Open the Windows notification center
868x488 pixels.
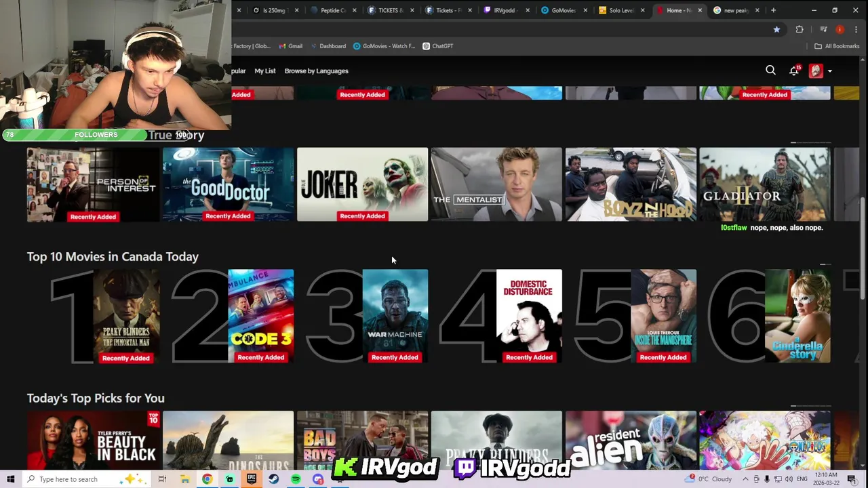pyautogui.click(x=852, y=479)
